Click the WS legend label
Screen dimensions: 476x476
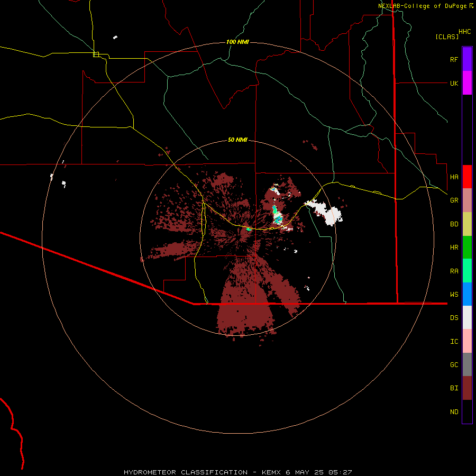tap(454, 295)
